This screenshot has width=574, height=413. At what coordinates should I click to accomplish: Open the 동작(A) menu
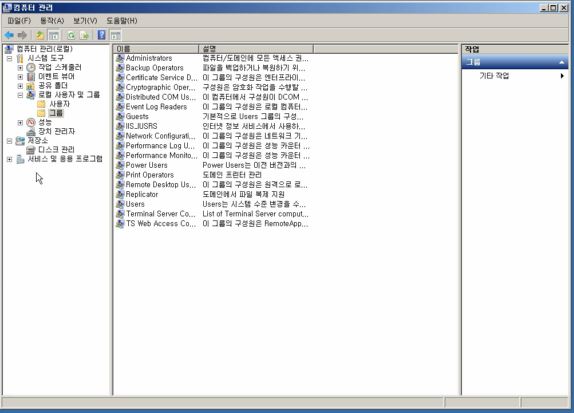pos(52,21)
